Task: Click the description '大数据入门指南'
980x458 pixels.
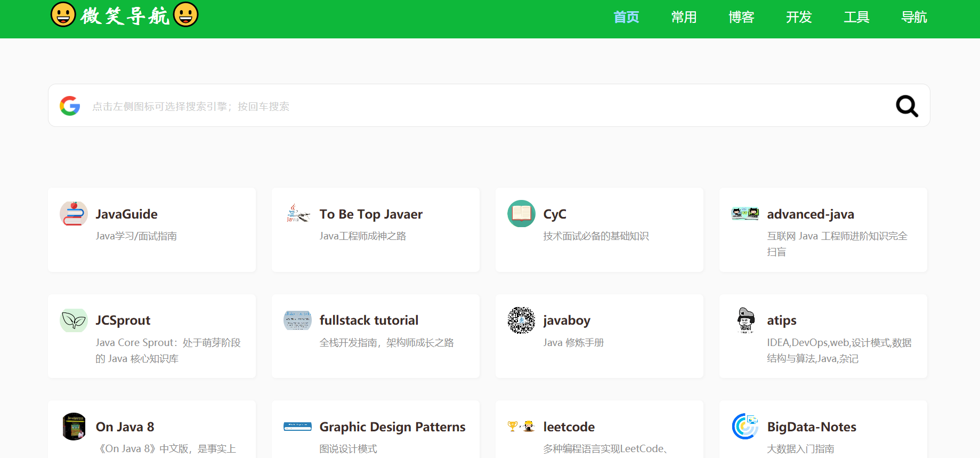Action: (801, 448)
